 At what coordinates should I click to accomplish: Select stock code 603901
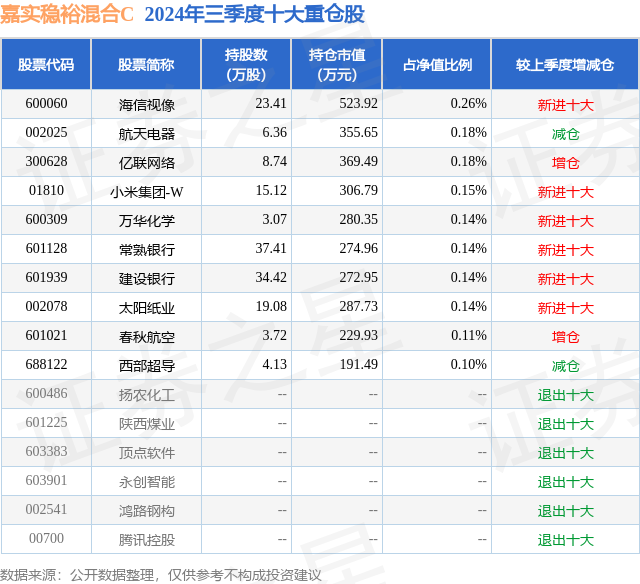click(x=46, y=480)
